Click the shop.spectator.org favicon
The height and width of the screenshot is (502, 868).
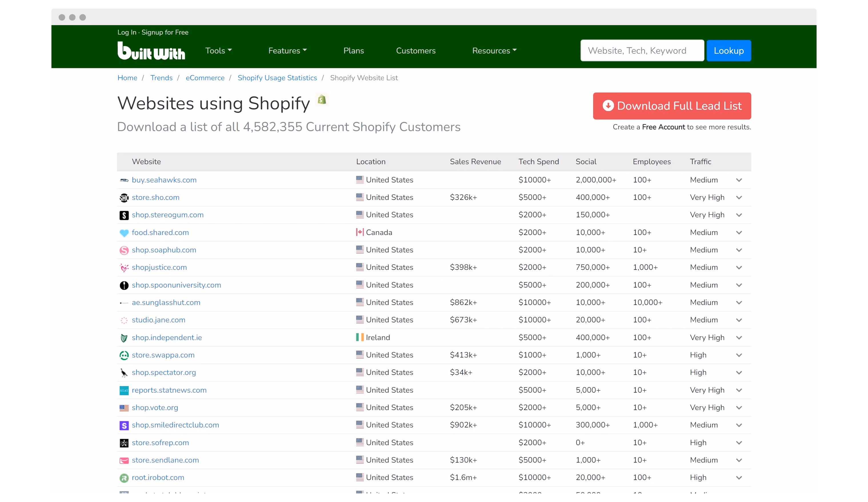[124, 373]
